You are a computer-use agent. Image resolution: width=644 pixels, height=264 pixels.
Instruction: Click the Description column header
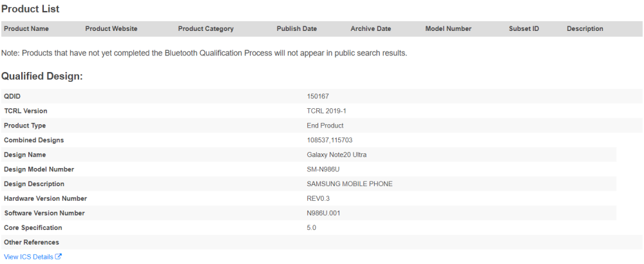585,29
